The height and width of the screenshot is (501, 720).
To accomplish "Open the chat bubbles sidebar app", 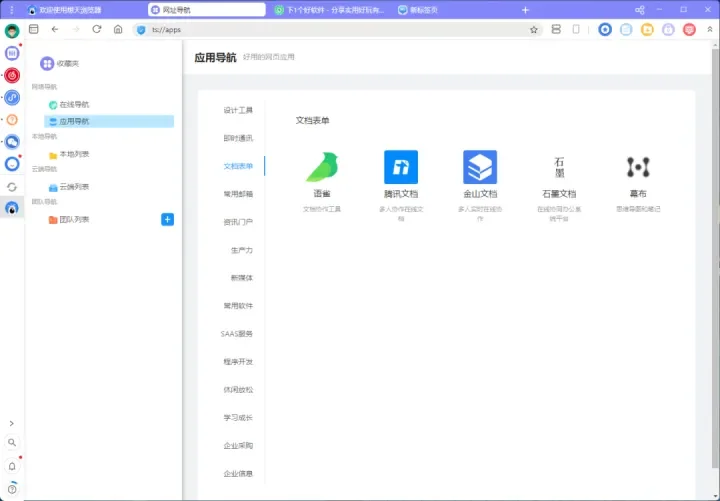I will point(12,142).
